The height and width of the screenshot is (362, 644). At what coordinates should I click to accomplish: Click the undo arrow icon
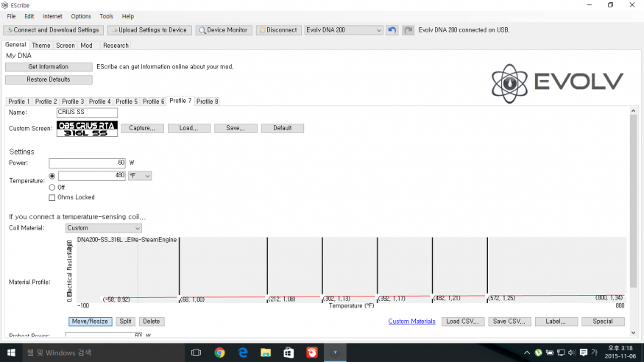[392, 30]
